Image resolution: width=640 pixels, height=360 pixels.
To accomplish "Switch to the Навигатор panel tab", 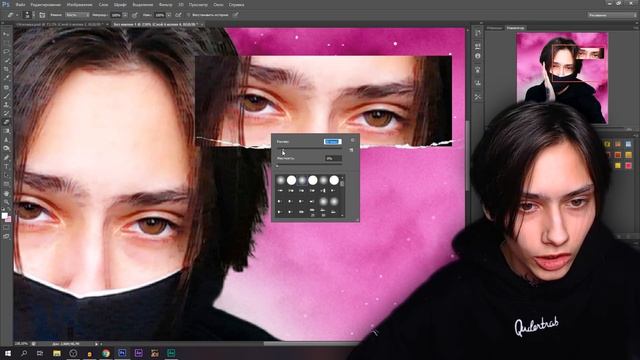I will click(515, 28).
